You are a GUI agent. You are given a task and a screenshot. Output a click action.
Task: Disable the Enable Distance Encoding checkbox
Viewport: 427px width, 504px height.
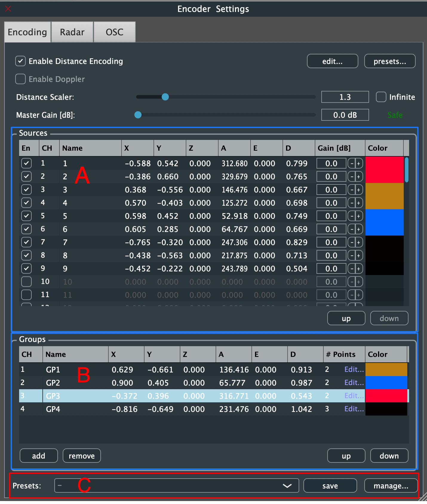[20, 61]
